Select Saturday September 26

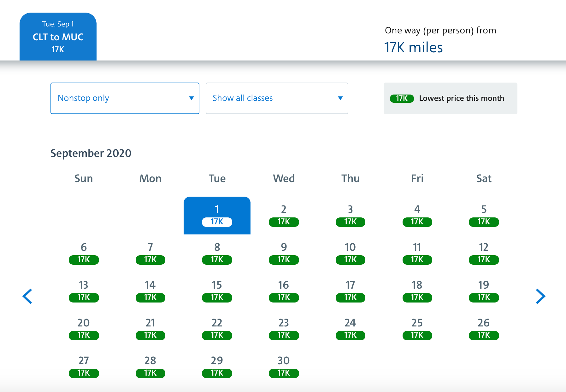click(484, 329)
